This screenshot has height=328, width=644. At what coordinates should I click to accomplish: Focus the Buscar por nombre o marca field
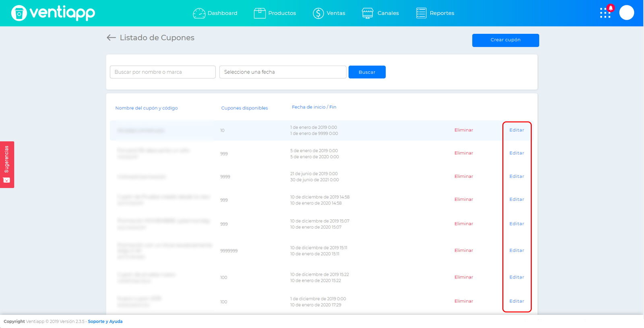(163, 72)
